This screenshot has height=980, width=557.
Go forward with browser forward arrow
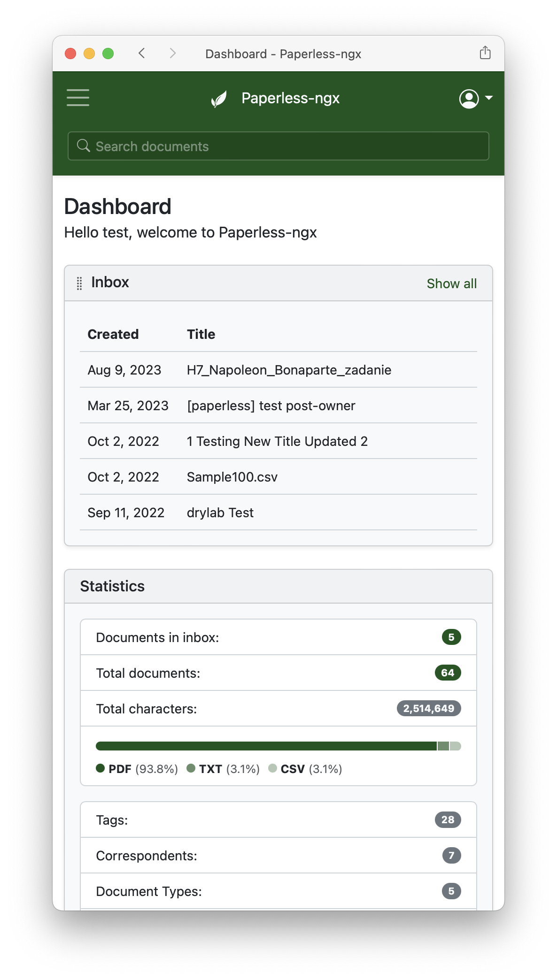tap(172, 54)
